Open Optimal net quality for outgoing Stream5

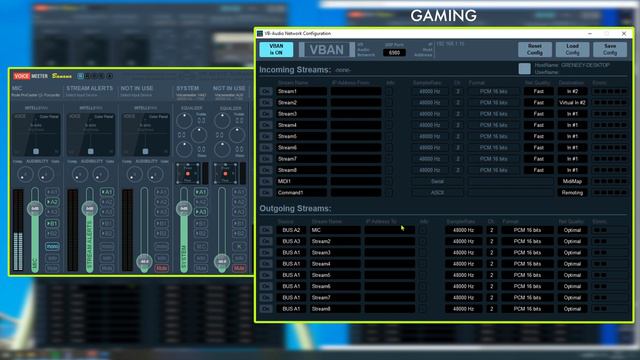(x=572, y=275)
